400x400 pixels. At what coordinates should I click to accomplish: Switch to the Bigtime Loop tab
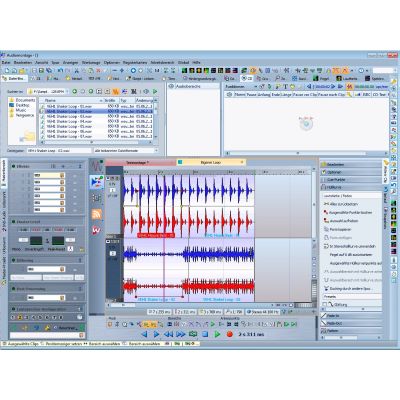tap(211, 162)
